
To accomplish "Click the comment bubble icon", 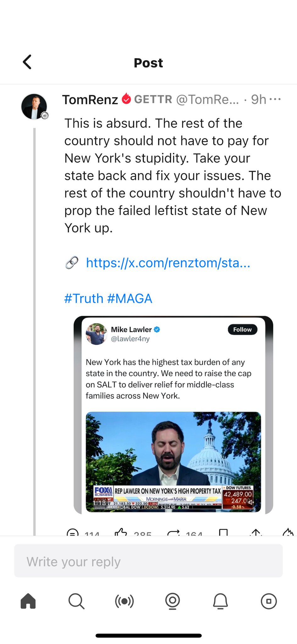I will click(x=73, y=533).
